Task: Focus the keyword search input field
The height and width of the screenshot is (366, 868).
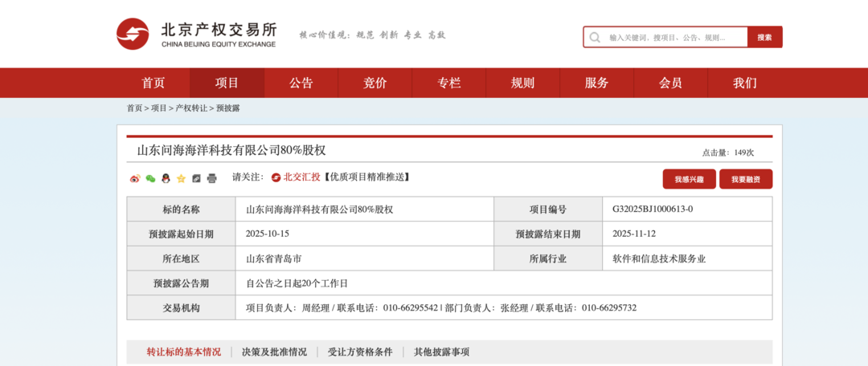Action: (674, 37)
